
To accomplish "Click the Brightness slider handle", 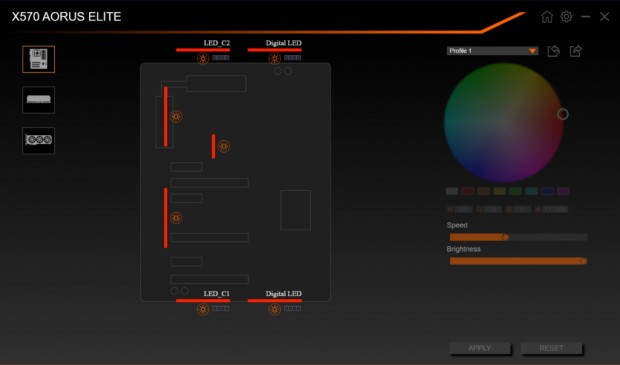I will 583,261.
